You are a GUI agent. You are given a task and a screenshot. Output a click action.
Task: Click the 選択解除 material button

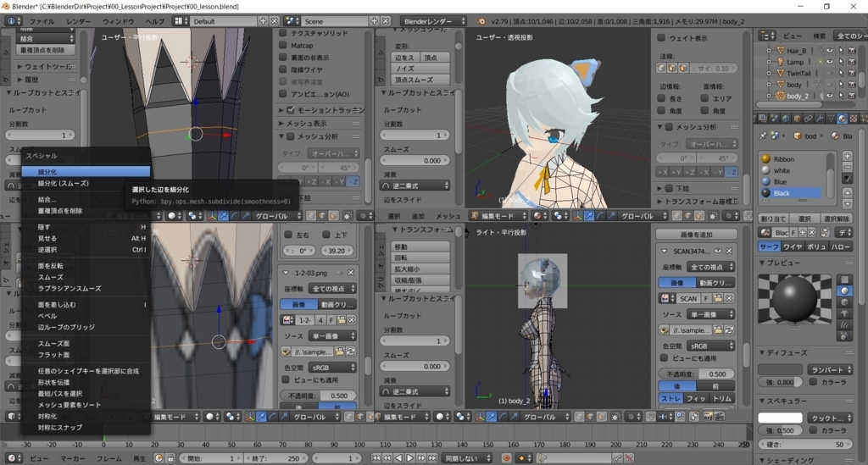[x=837, y=219]
